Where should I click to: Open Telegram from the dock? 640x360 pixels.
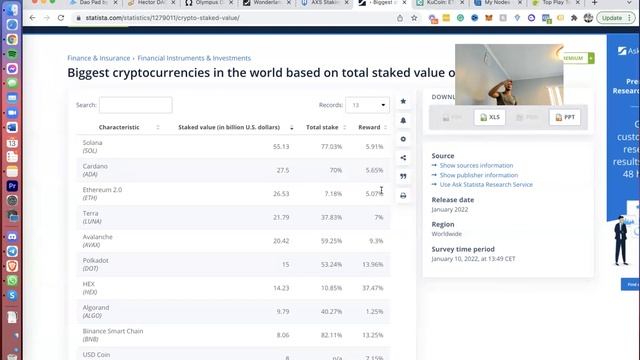12,251
